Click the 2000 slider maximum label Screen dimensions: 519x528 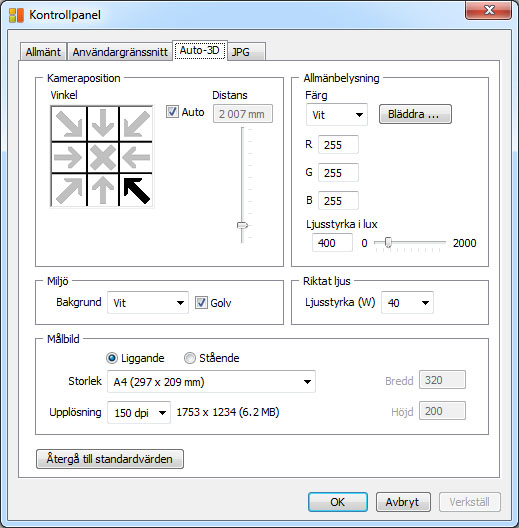click(464, 243)
